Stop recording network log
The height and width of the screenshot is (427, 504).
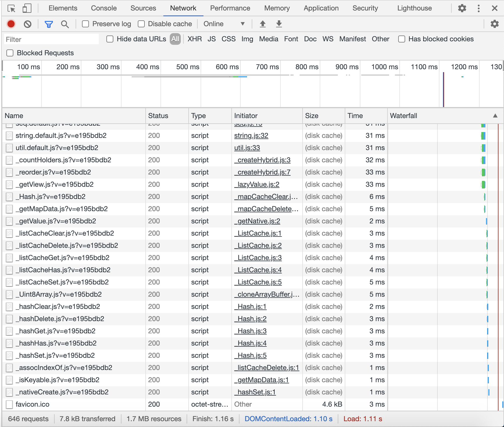[x=11, y=24]
